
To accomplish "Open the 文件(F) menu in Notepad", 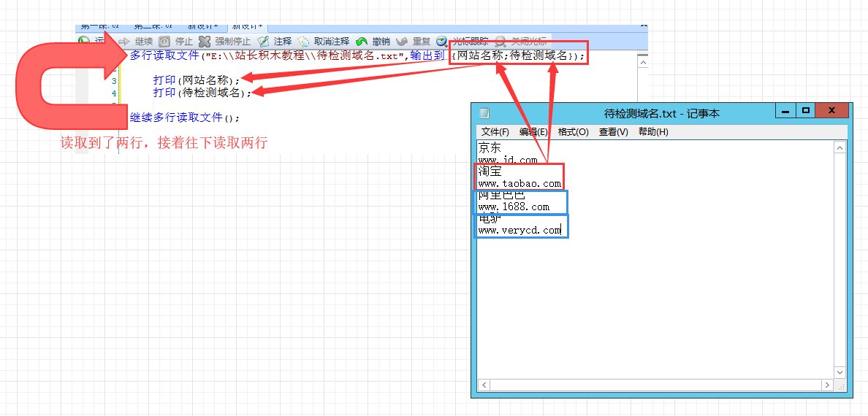I will 495,132.
